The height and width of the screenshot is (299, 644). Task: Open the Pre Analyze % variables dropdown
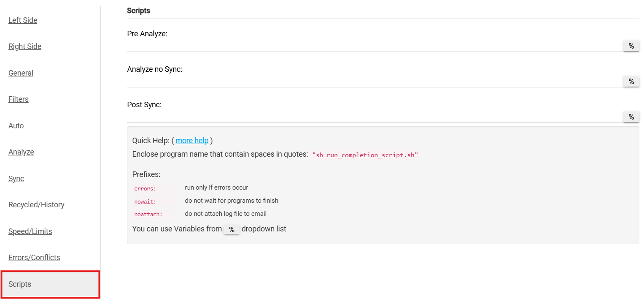click(631, 46)
